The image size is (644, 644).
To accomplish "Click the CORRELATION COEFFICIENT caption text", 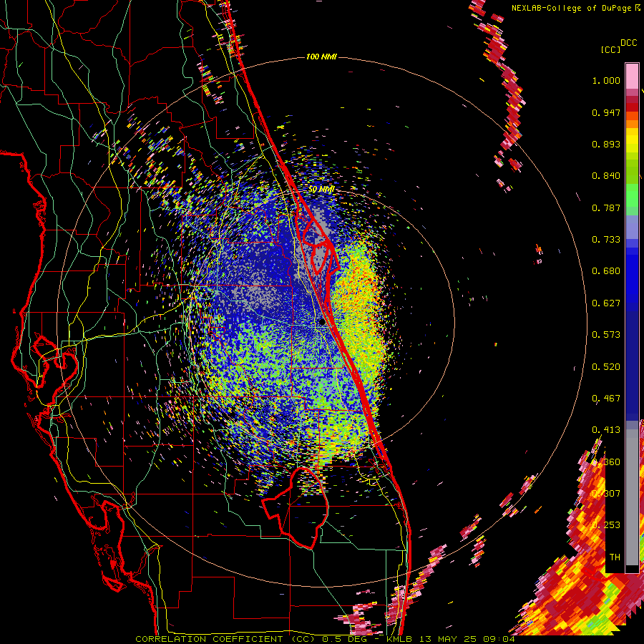I will (209, 639).
